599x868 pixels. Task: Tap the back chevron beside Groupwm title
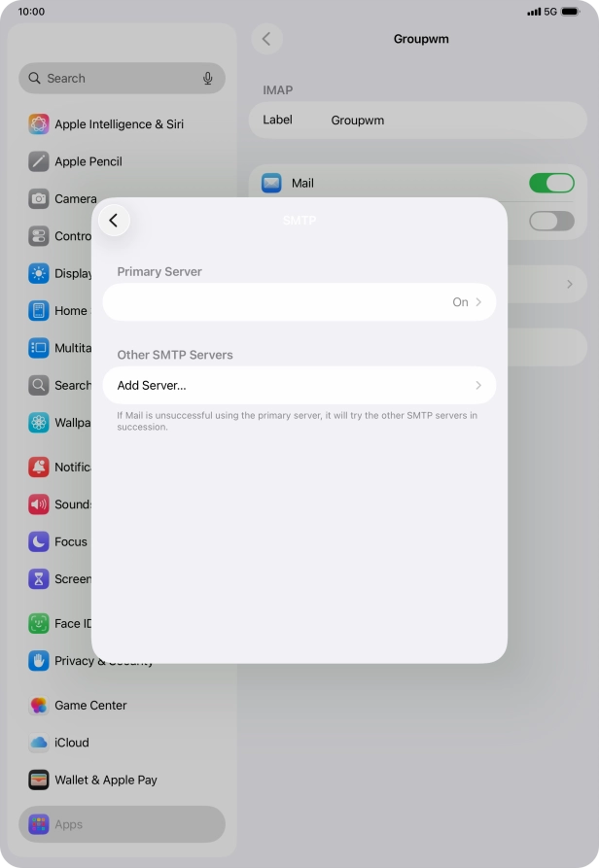coord(266,39)
